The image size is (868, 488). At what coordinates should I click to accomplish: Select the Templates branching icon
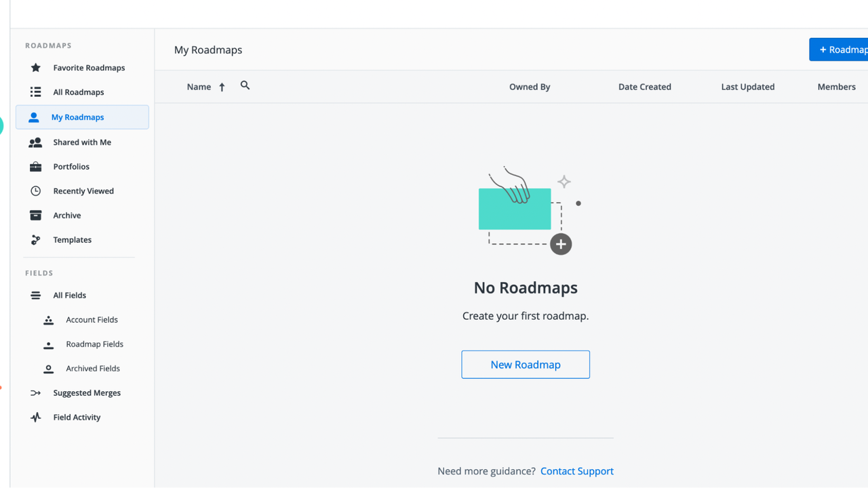click(35, 239)
